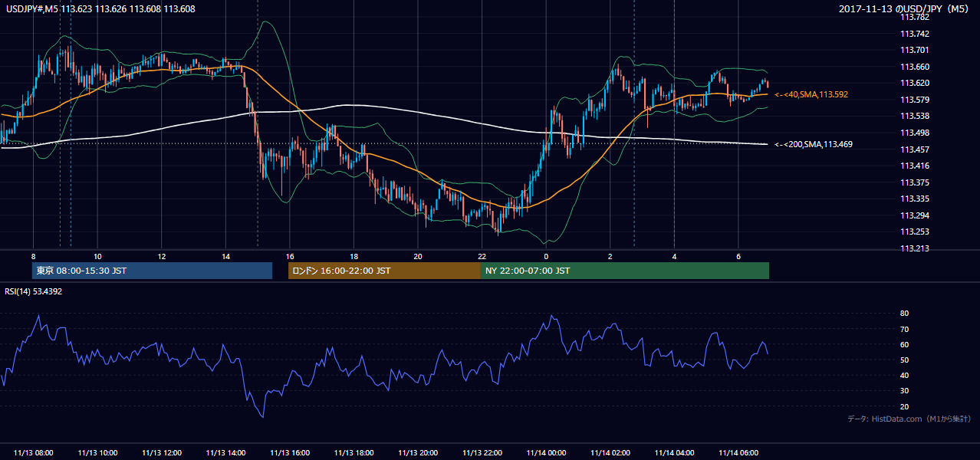Click the 113.620 price axis label

tap(914, 83)
